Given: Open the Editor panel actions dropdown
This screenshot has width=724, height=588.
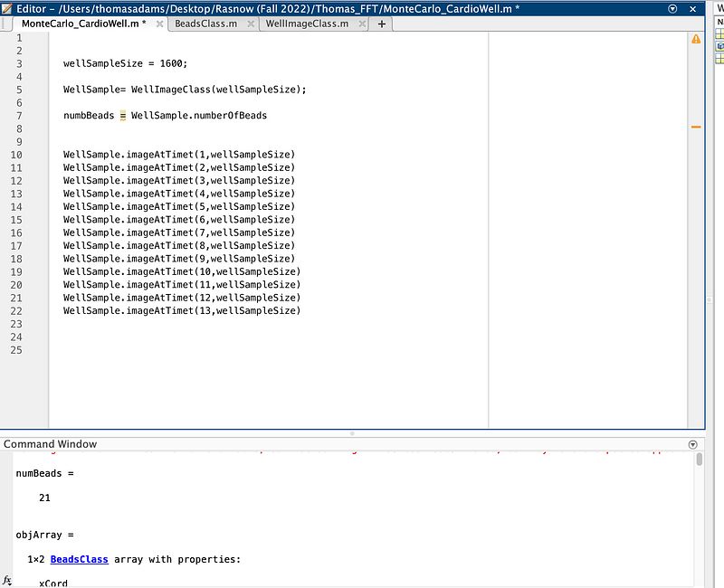Looking at the screenshot, I should (672, 8).
